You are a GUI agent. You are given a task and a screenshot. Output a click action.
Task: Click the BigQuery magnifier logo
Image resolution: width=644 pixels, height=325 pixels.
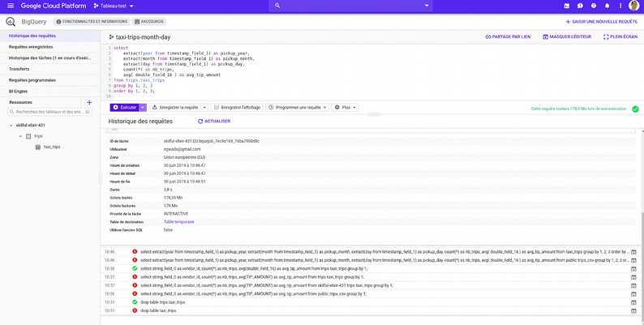click(x=11, y=22)
